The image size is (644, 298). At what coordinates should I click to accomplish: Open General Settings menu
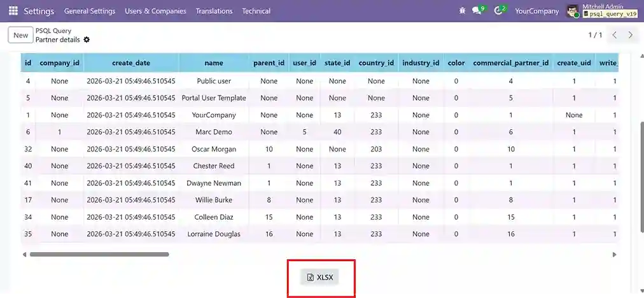coord(90,11)
